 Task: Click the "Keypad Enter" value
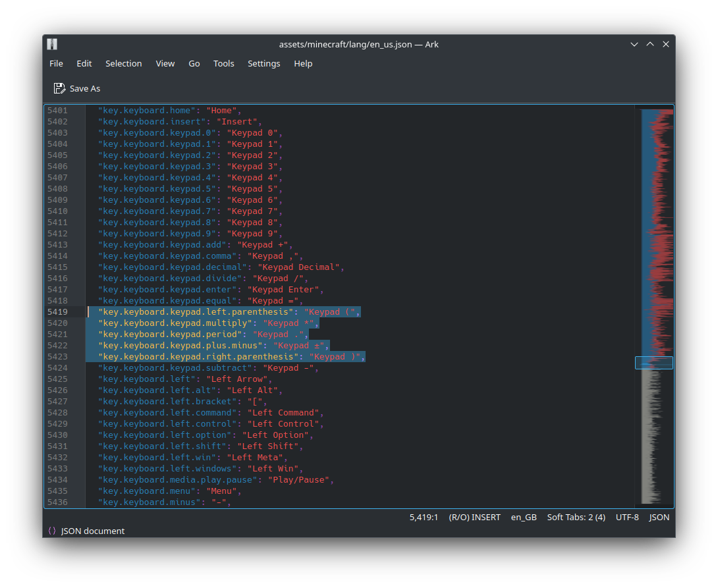point(283,290)
